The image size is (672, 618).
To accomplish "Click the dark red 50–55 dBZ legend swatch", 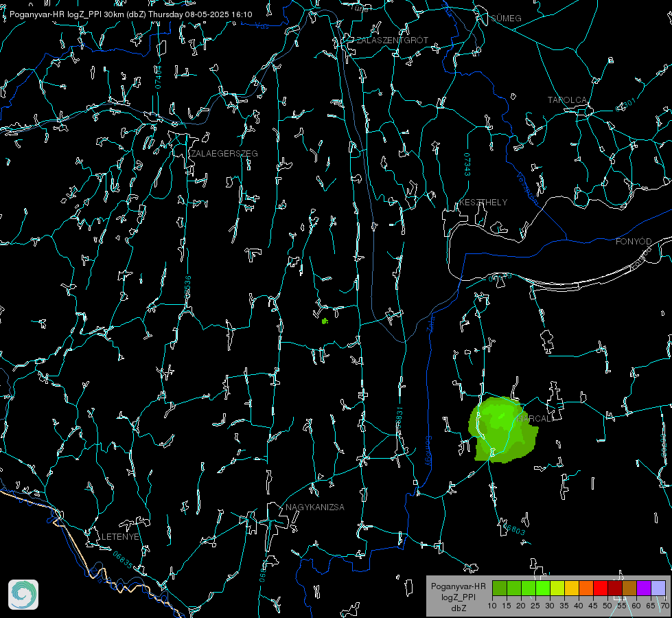I will coord(615,588).
